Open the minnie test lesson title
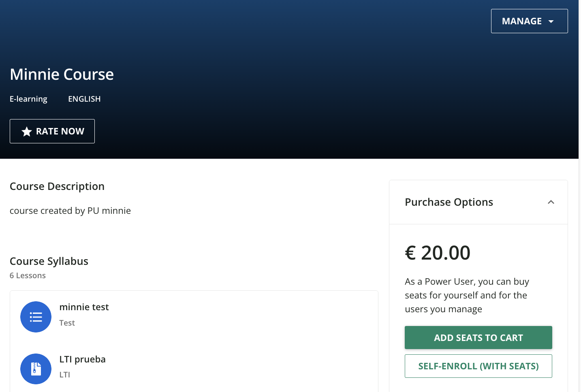 (84, 307)
